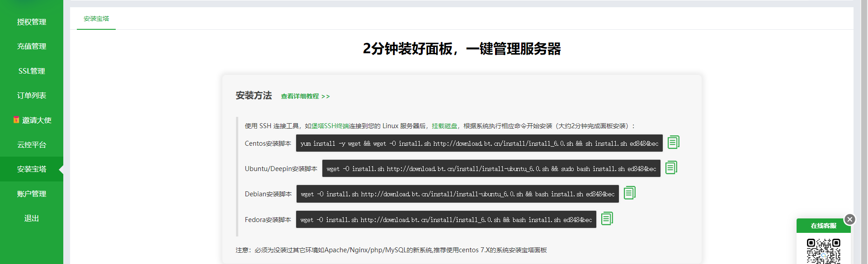This screenshot has height=264, width=868.
Task: Click the Ubuntu/Deepin wget command box
Action: [x=491, y=168]
